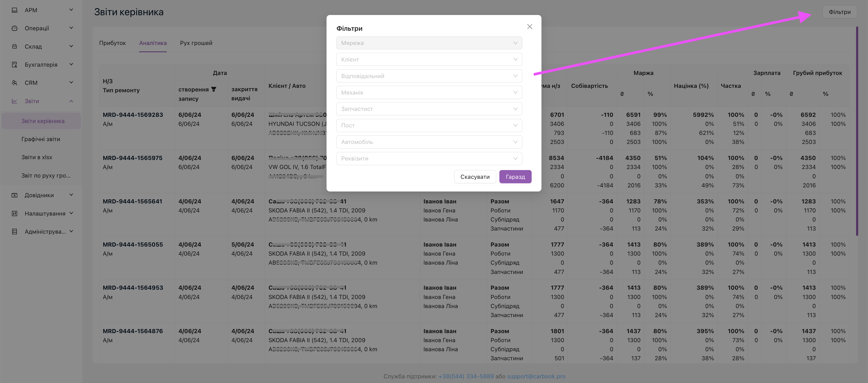Click filter funnel icon next to створення
The image size is (868, 383).
pyautogui.click(x=214, y=89)
